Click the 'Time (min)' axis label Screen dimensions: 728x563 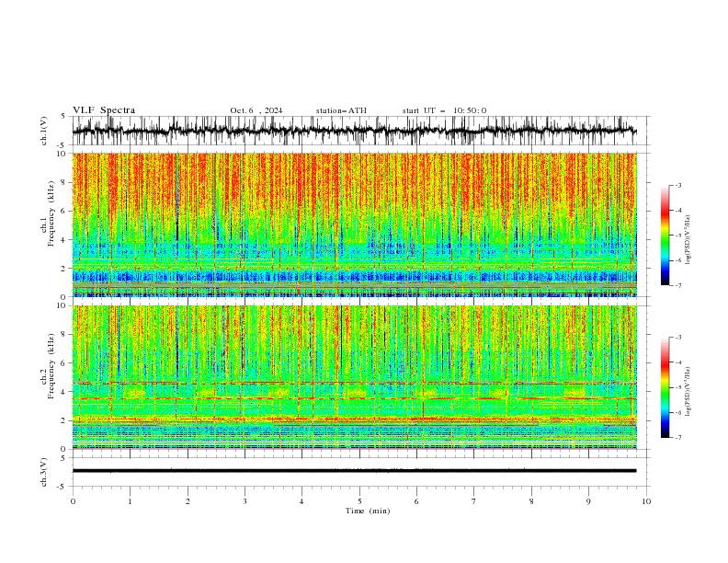coord(368,511)
